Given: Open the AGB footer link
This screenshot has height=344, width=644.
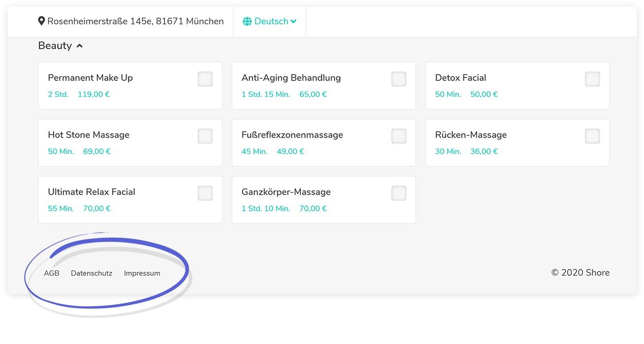Looking at the screenshot, I should [51, 273].
